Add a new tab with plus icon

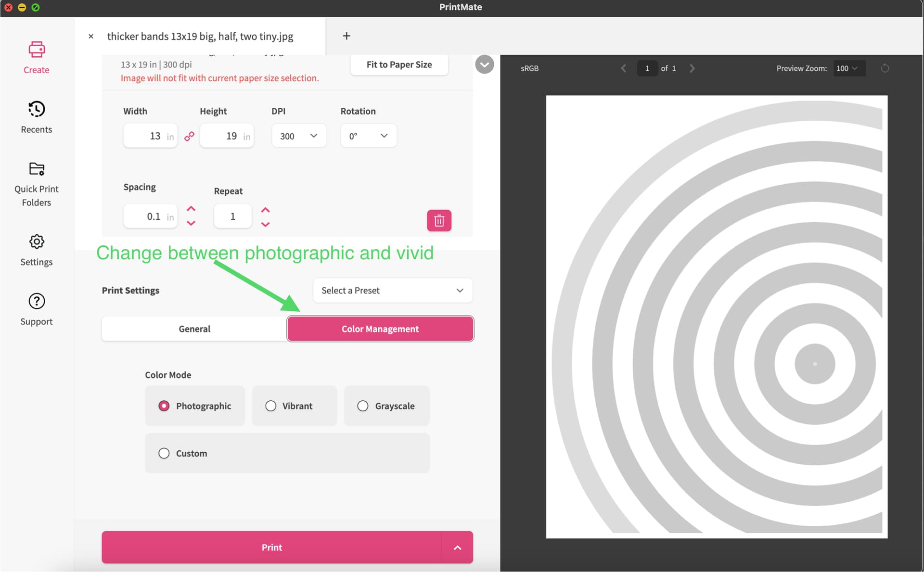pos(346,36)
